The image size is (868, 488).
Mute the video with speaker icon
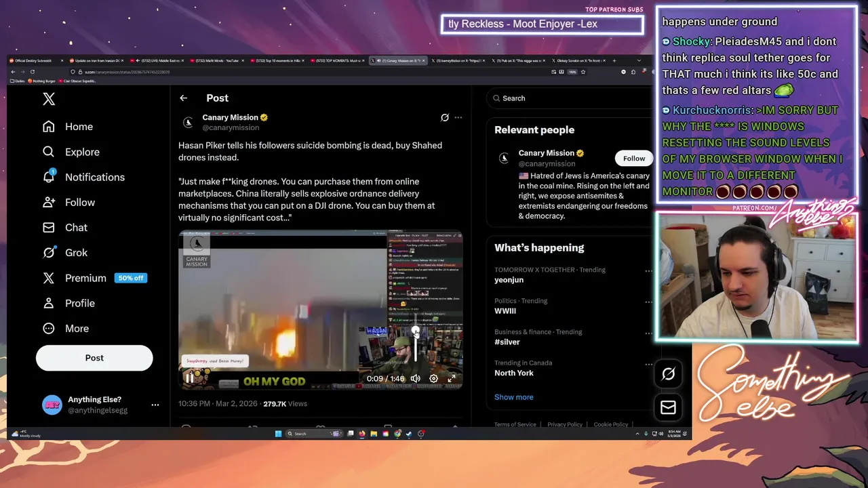[416, 379]
